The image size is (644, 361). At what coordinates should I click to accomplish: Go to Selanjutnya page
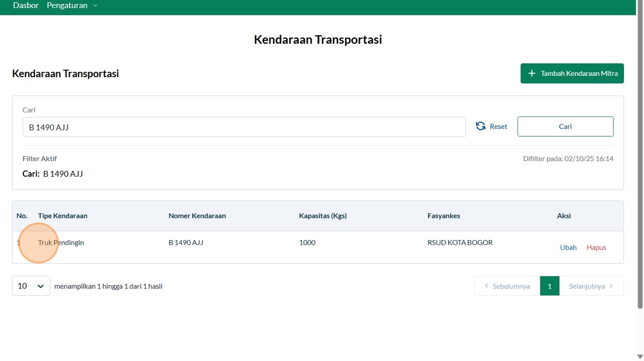pyautogui.click(x=592, y=286)
